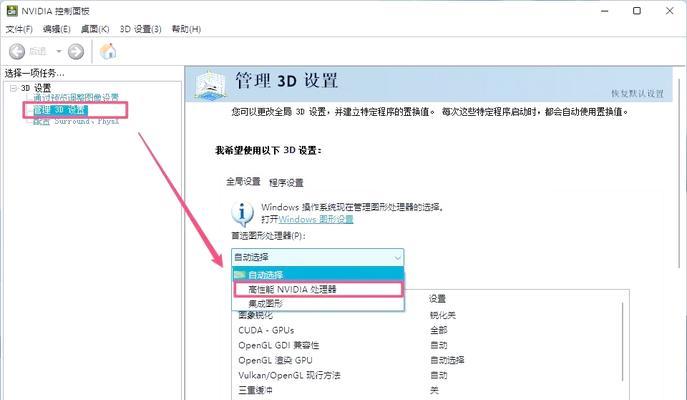Viewport: 687px width, 400px height.
Task: Open the 3D 设置(3) menu
Action: (141, 29)
